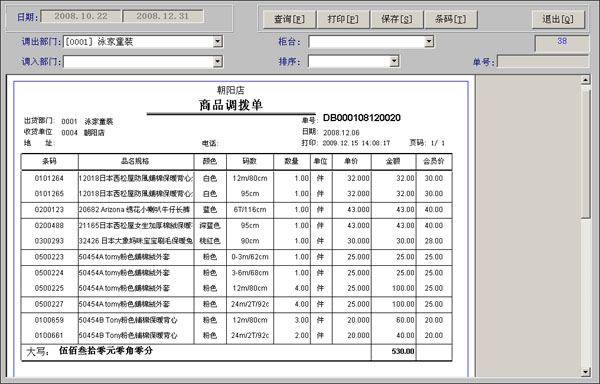Screen dimensions: 600x384
Task: Click the 查询[R] query button
Action: coord(289,19)
